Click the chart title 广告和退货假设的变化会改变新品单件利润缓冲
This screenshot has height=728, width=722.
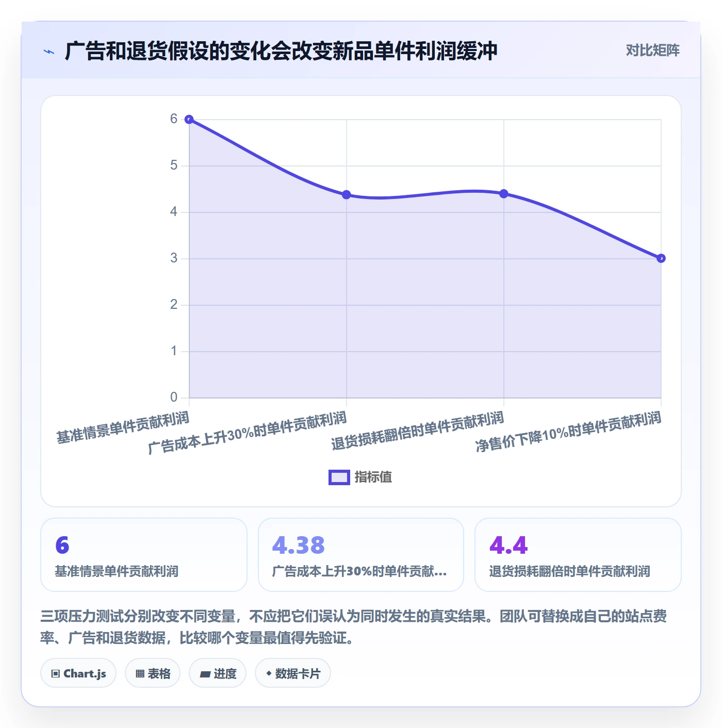(x=281, y=51)
